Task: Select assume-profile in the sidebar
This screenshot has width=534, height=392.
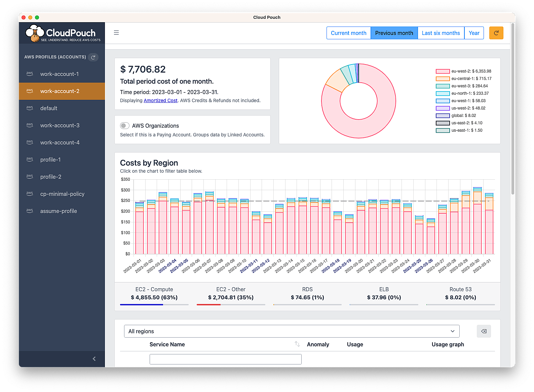Action: click(62, 211)
